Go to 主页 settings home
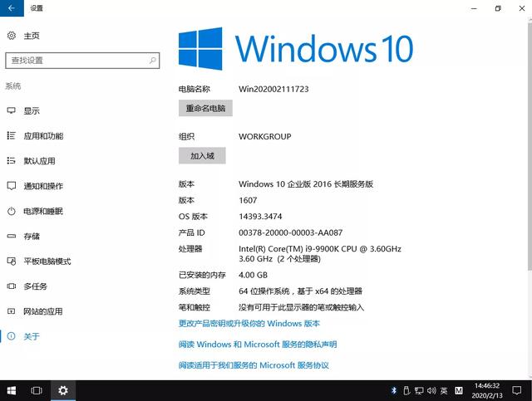 [32, 36]
